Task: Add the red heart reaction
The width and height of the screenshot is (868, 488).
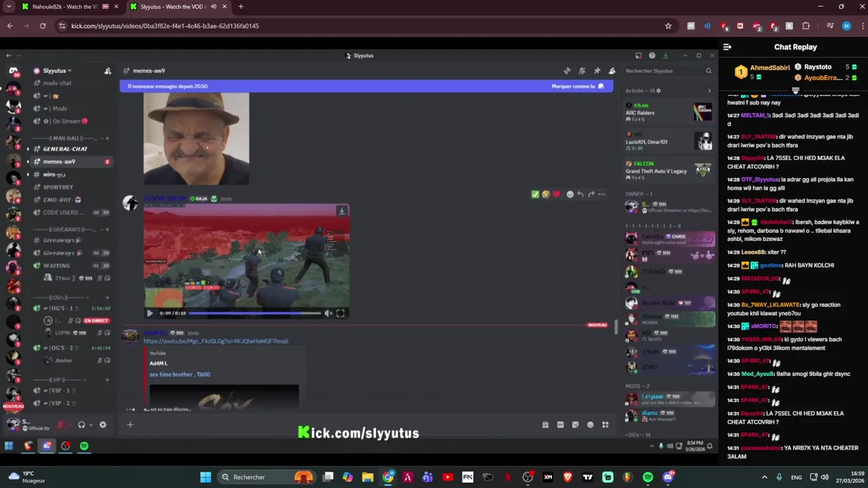Action: (x=556, y=195)
